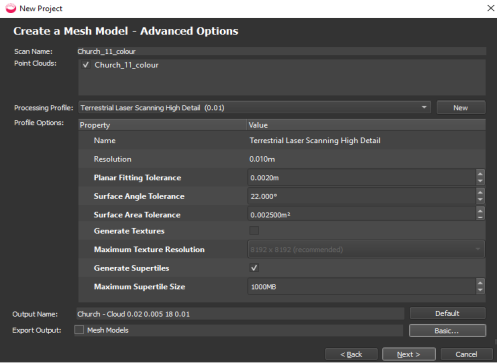Cancel the new project wizard
Screen dimensions: 497x363
pyautogui.click(x=466, y=354)
